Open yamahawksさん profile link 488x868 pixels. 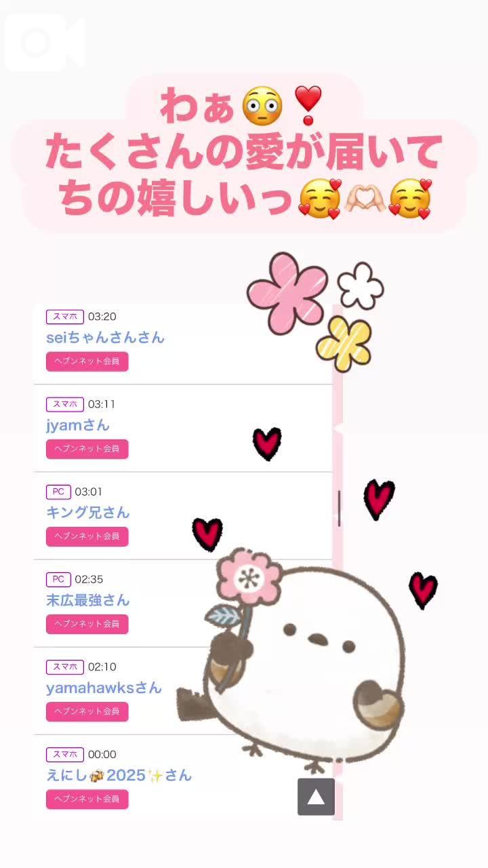pyautogui.click(x=104, y=688)
